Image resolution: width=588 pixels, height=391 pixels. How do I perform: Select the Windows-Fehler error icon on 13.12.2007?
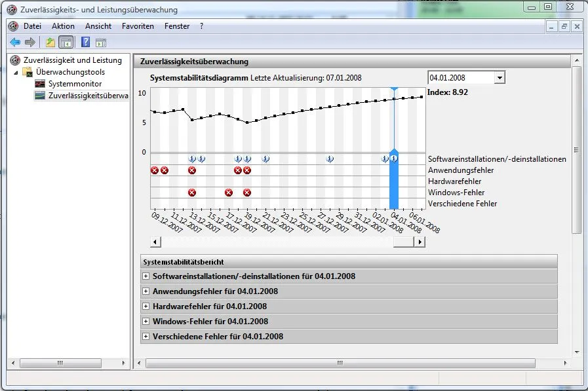192,193
